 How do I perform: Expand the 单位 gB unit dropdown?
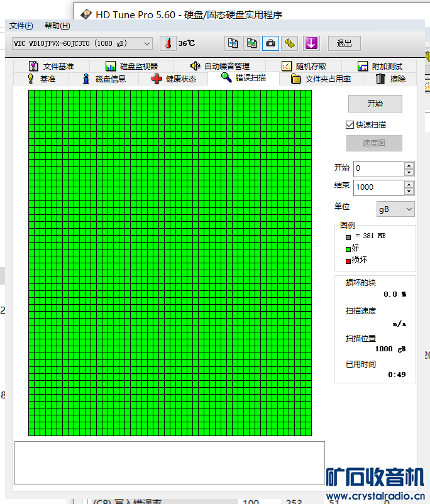(x=395, y=209)
